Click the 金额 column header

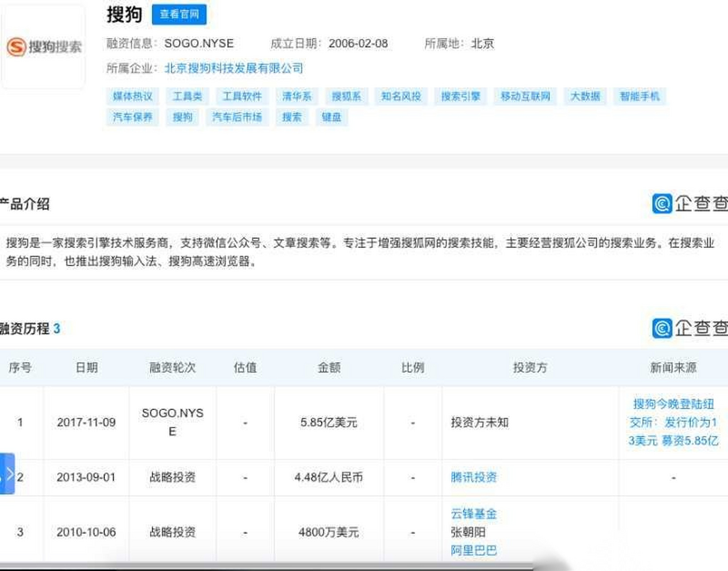coord(329,368)
